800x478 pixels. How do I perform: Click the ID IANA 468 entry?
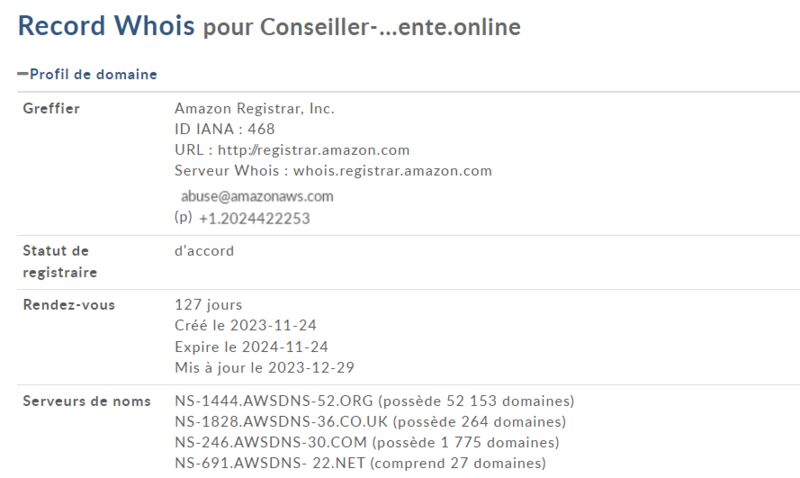coord(224,129)
